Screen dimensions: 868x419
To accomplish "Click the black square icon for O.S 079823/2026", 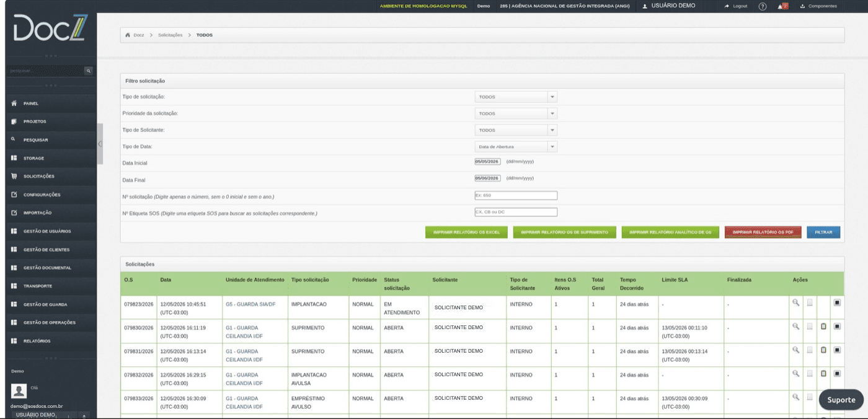I will [x=837, y=302].
